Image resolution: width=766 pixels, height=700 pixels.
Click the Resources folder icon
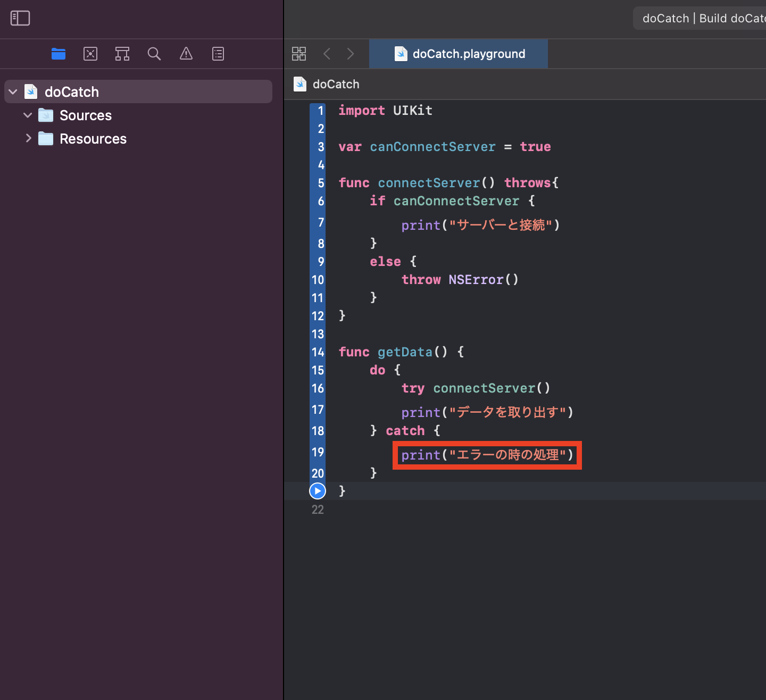(46, 139)
